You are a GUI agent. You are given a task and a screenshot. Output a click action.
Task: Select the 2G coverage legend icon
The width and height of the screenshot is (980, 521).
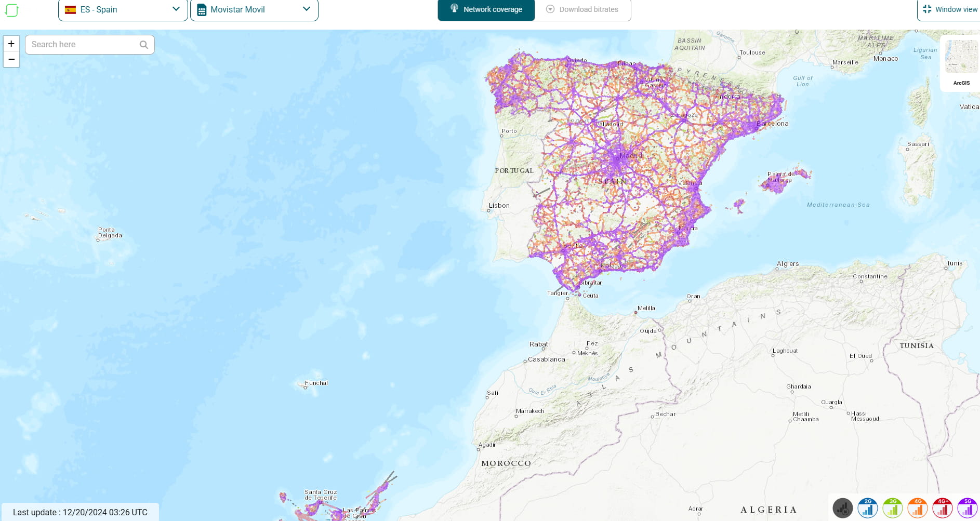(867, 508)
